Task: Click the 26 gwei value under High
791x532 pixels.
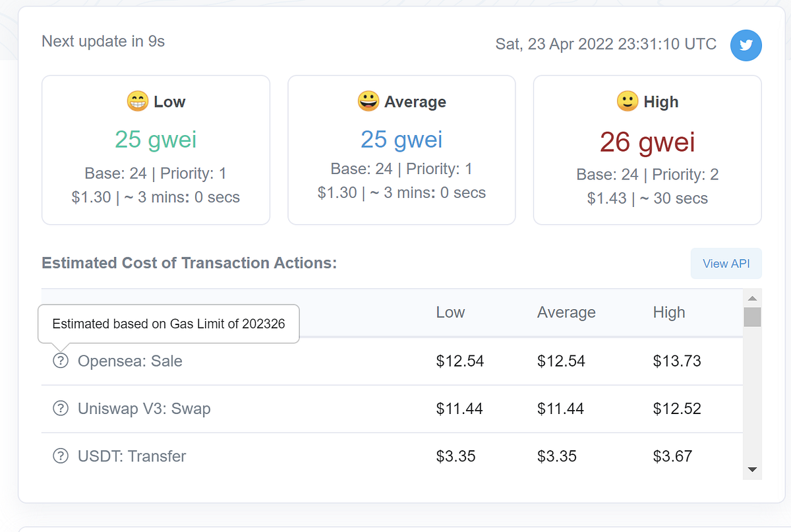Action: click(647, 142)
